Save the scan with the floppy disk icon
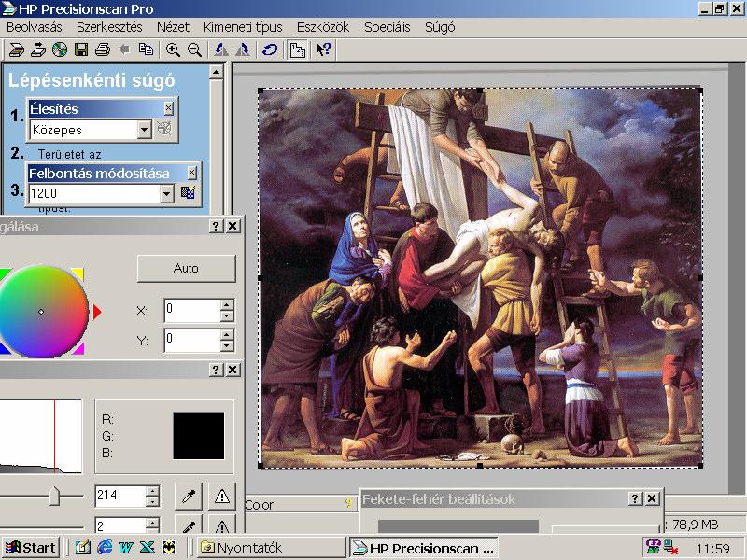The width and height of the screenshot is (747, 560). click(x=81, y=49)
